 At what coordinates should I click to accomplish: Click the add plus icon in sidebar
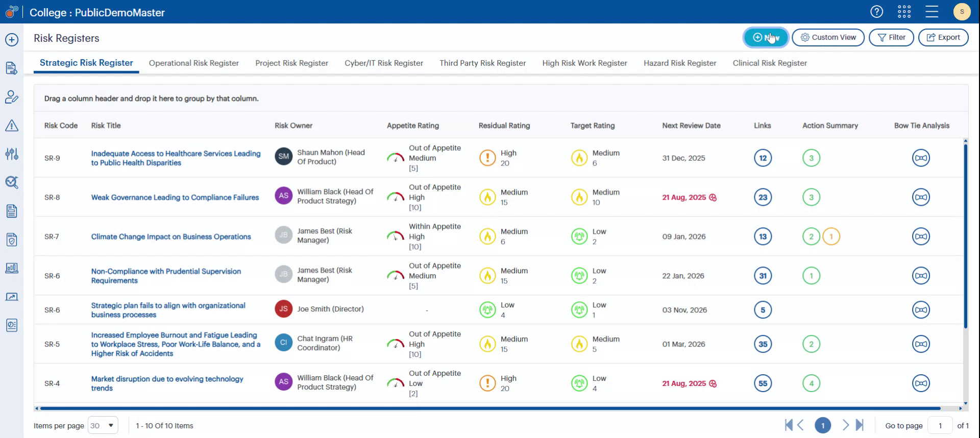(12, 40)
